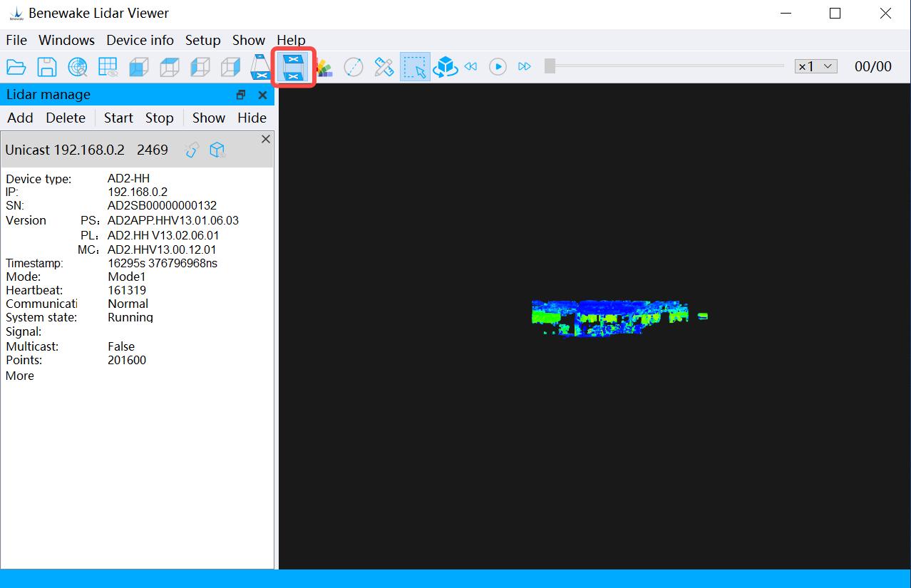Viewport: 911px width, 588px height.
Task: Click the rotating cube icon
Action: click(446, 67)
